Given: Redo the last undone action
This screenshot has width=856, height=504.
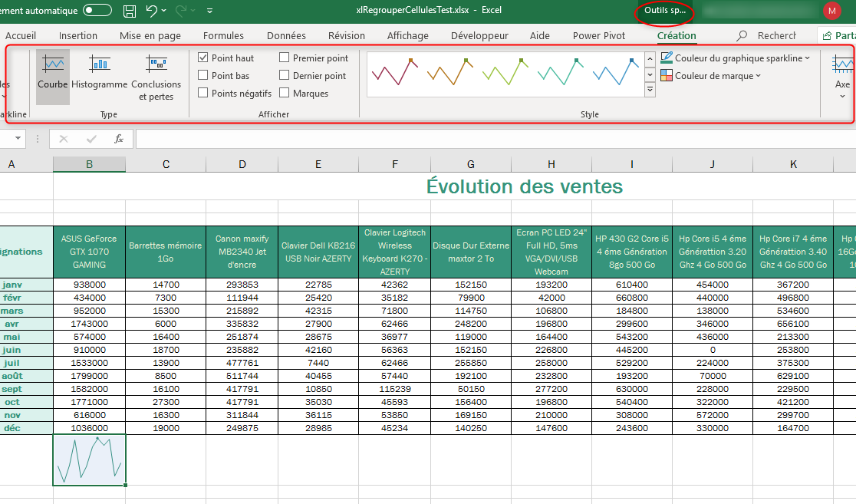Looking at the screenshot, I should point(181,11).
